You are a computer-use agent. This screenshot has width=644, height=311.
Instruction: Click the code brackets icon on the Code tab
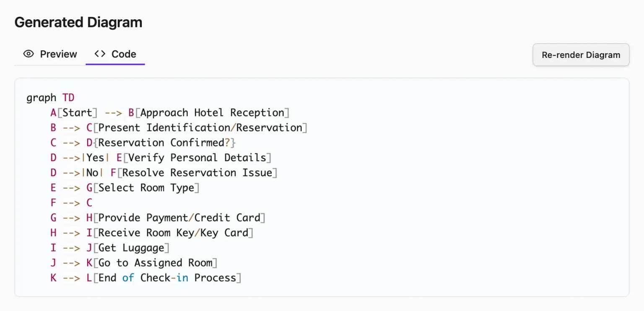99,54
